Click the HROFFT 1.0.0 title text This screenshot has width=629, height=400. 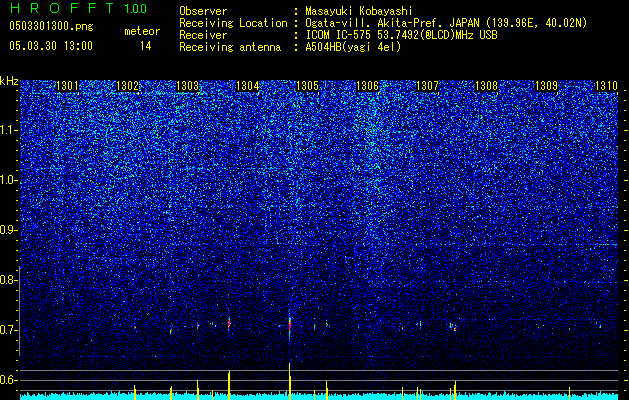click(x=78, y=8)
